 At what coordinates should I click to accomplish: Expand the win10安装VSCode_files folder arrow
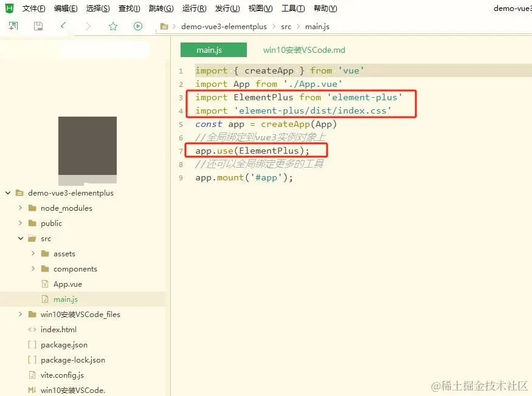pyautogui.click(x=20, y=314)
